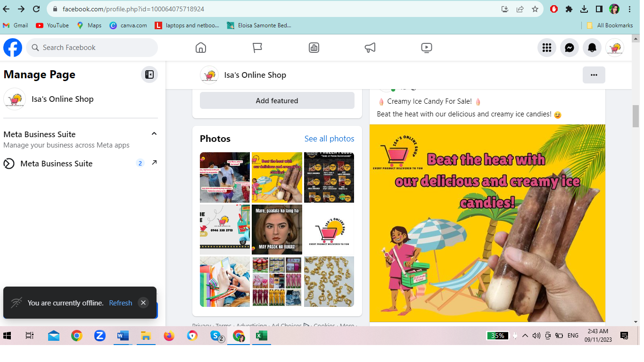Reload the Facebook page
The width and height of the screenshot is (644, 362).
tap(36, 9)
